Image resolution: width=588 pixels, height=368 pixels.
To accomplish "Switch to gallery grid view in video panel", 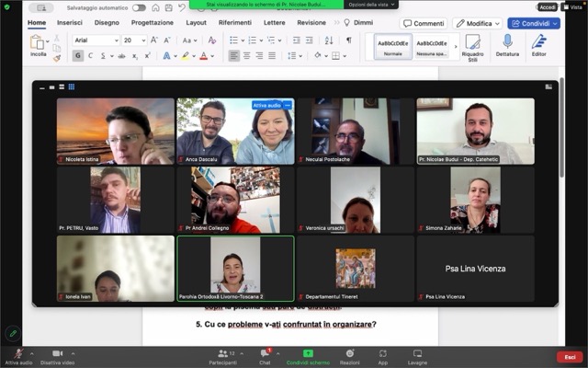I will (72, 86).
